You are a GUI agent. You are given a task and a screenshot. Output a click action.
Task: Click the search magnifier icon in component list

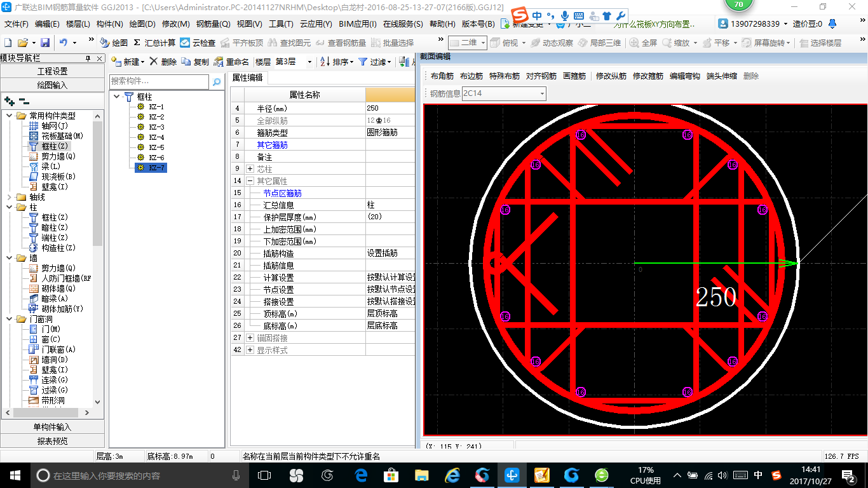coord(216,81)
